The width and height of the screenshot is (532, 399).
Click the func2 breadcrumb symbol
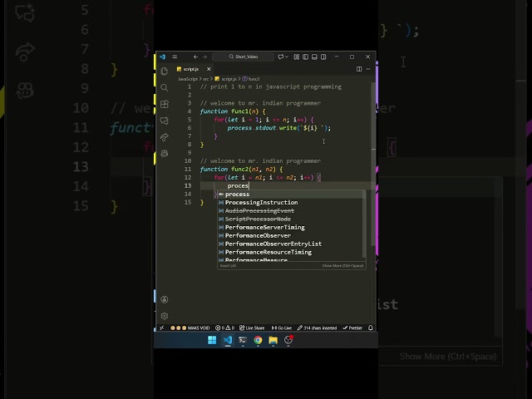coord(251,79)
